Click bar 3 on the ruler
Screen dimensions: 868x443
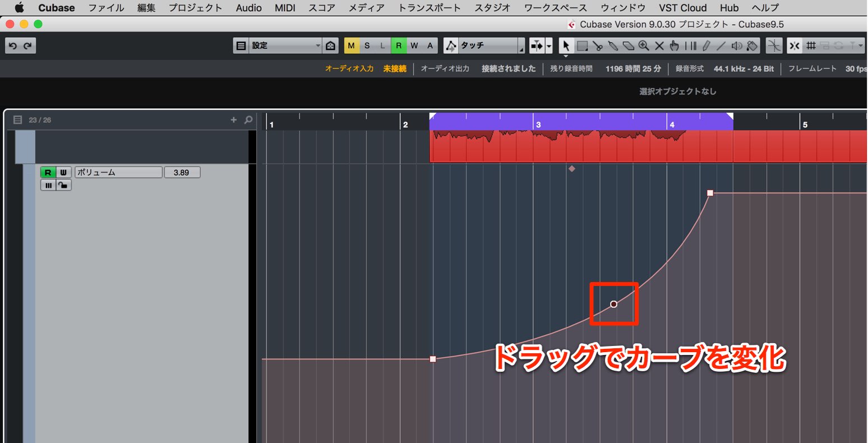pyautogui.click(x=538, y=124)
